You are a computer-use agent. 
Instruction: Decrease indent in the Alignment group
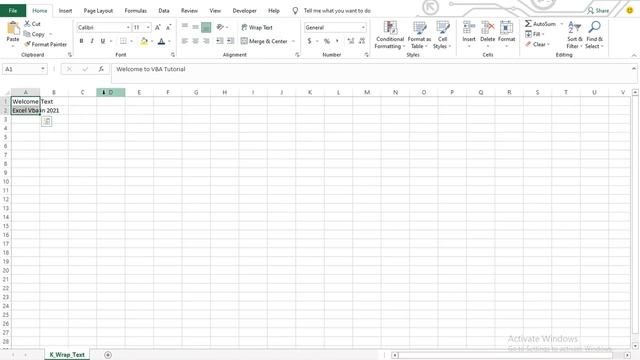click(220, 41)
